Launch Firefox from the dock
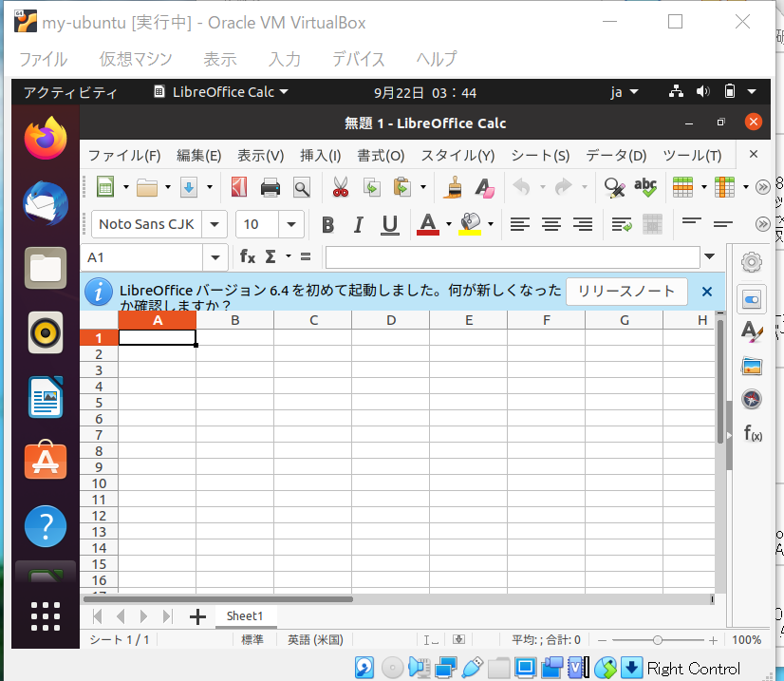Screen dimensions: 784x681 click(46, 138)
